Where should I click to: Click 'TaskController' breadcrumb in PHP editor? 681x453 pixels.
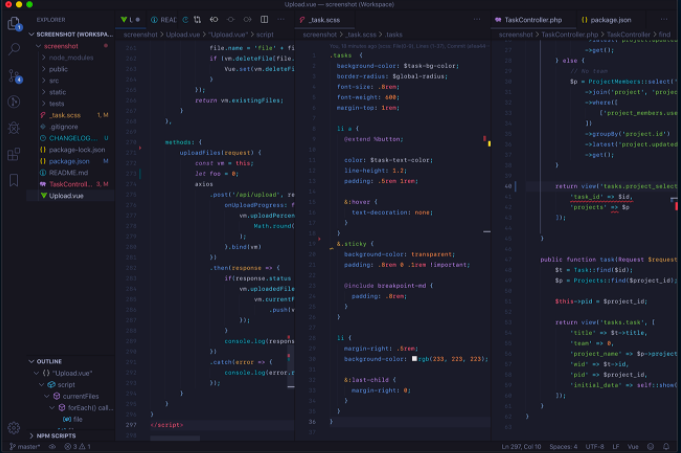[x=628, y=34]
